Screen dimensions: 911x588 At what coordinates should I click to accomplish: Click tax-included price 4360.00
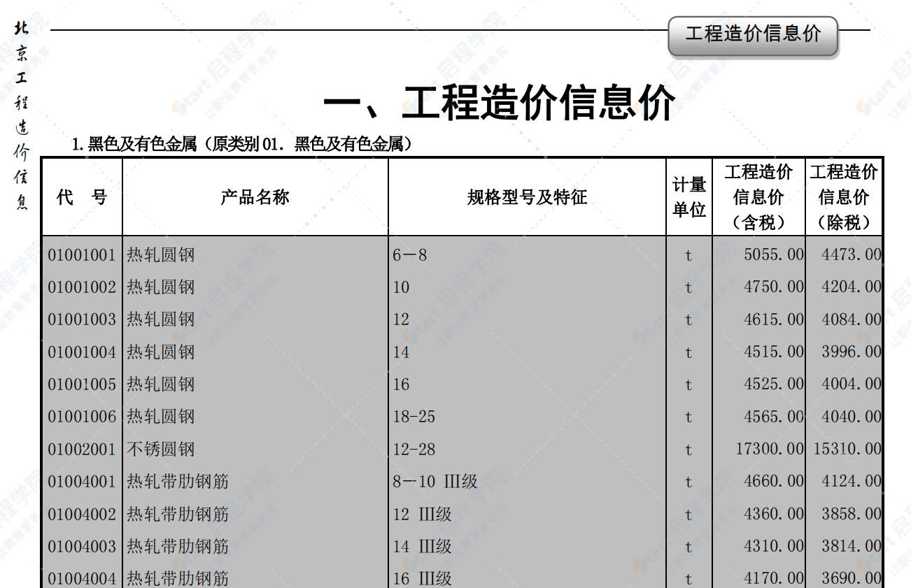click(774, 514)
